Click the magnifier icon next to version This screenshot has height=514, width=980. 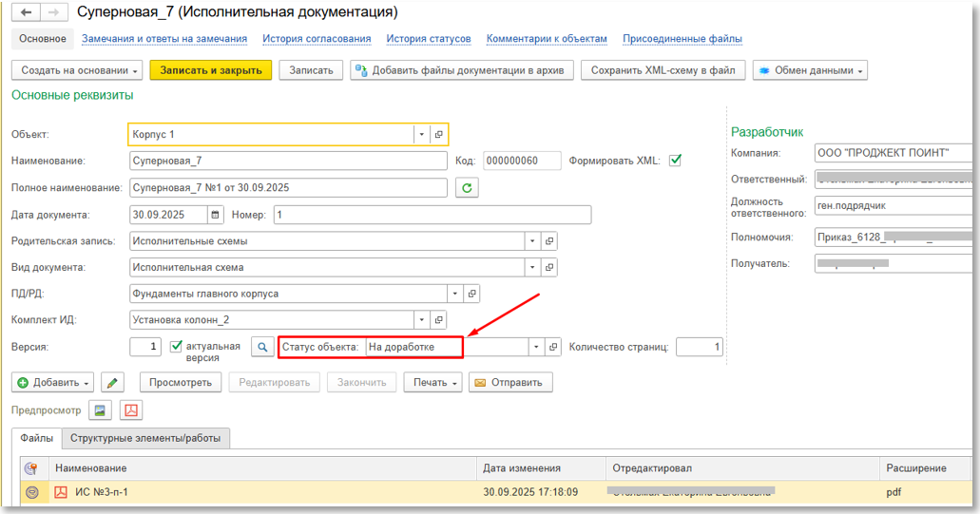point(262,348)
